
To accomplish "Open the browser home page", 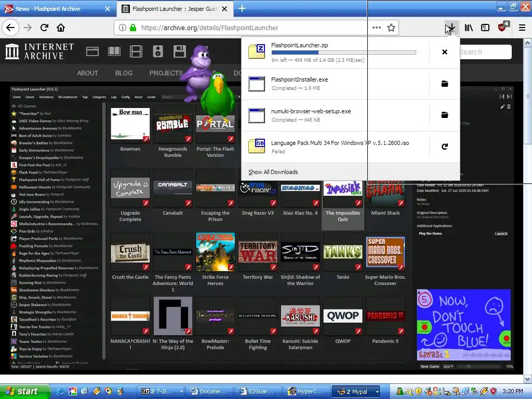I will (x=61, y=28).
